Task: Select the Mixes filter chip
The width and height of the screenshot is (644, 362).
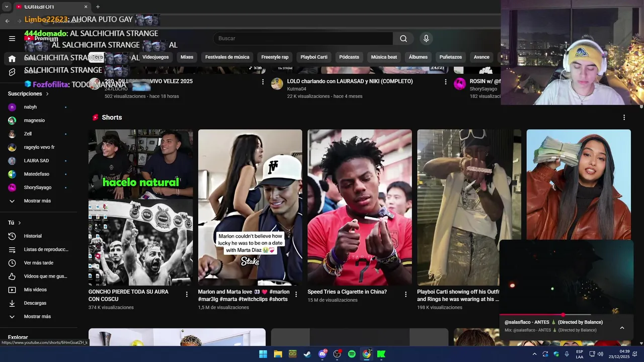Action: point(187,57)
